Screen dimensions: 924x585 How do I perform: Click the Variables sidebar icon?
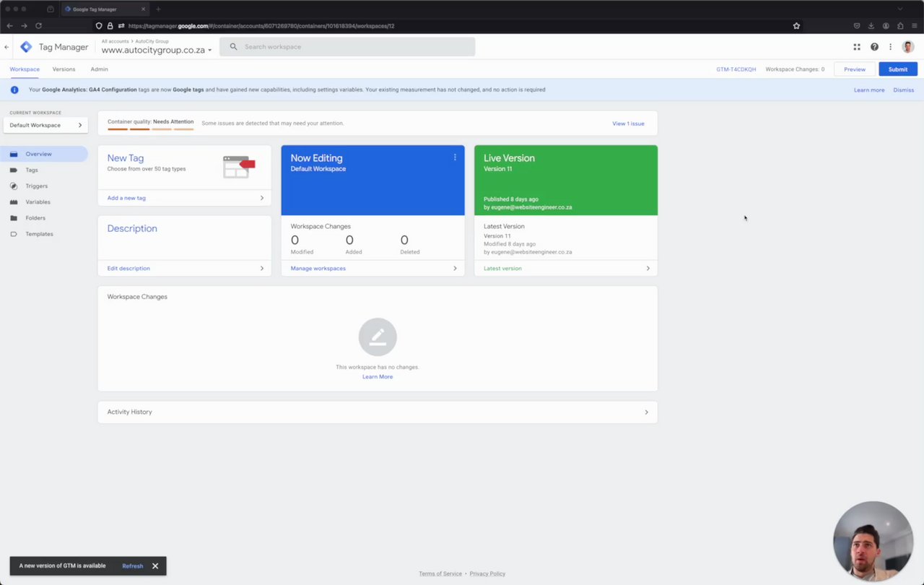pos(14,201)
